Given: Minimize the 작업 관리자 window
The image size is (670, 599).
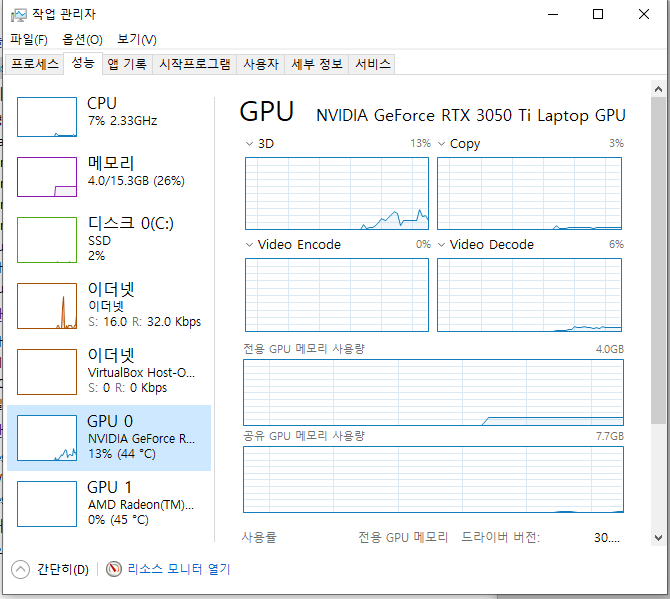Looking at the screenshot, I should tap(553, 15).
